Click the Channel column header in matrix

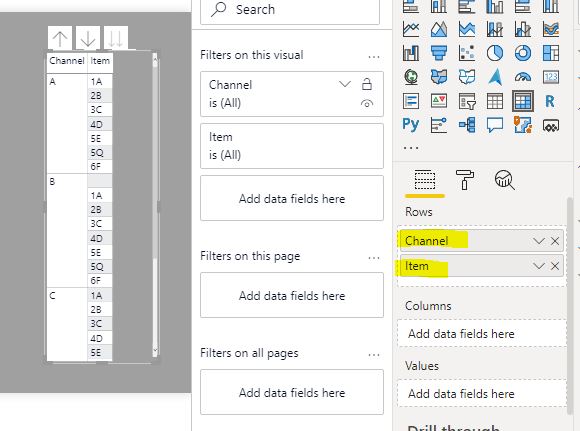click(67, 61)
